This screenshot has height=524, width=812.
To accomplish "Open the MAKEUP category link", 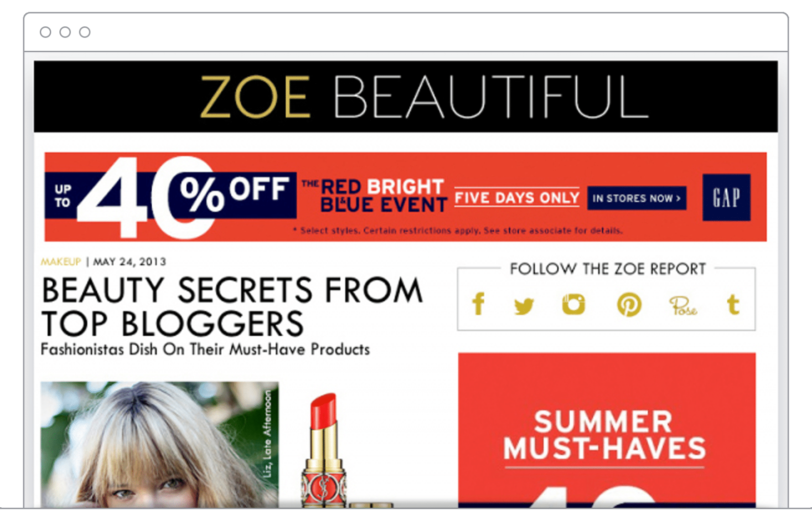I will 61,262.
